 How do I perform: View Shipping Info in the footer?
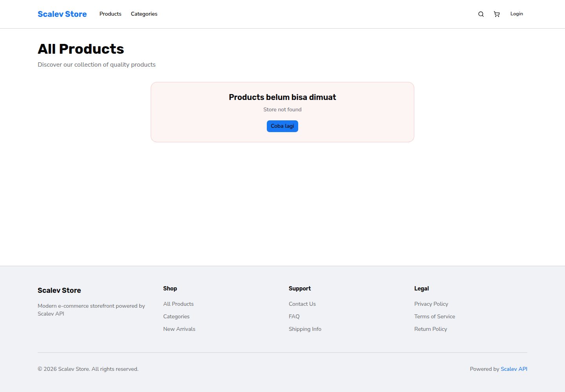tap(305, 329)
